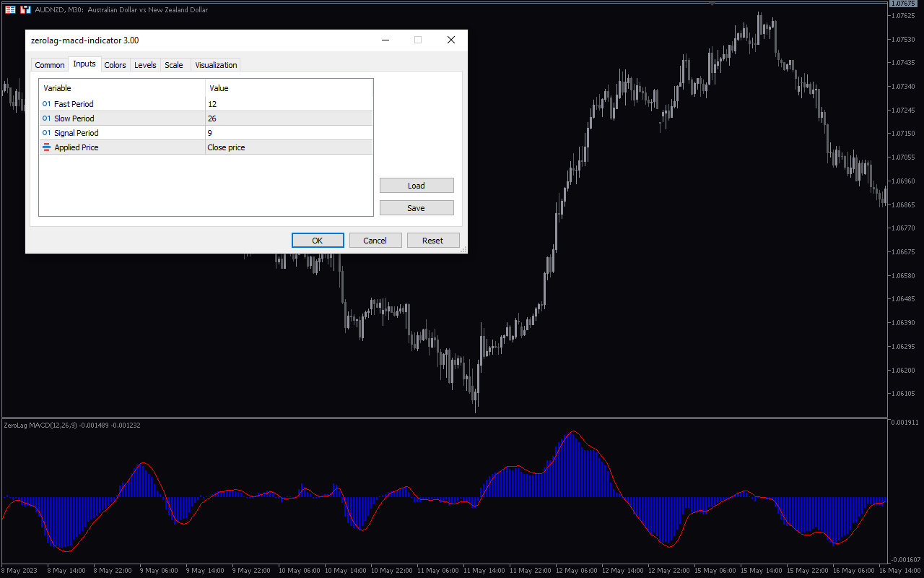Click the Variable column header
The height and width of the screenshot is (578, 924).
[x=122, y=88]
